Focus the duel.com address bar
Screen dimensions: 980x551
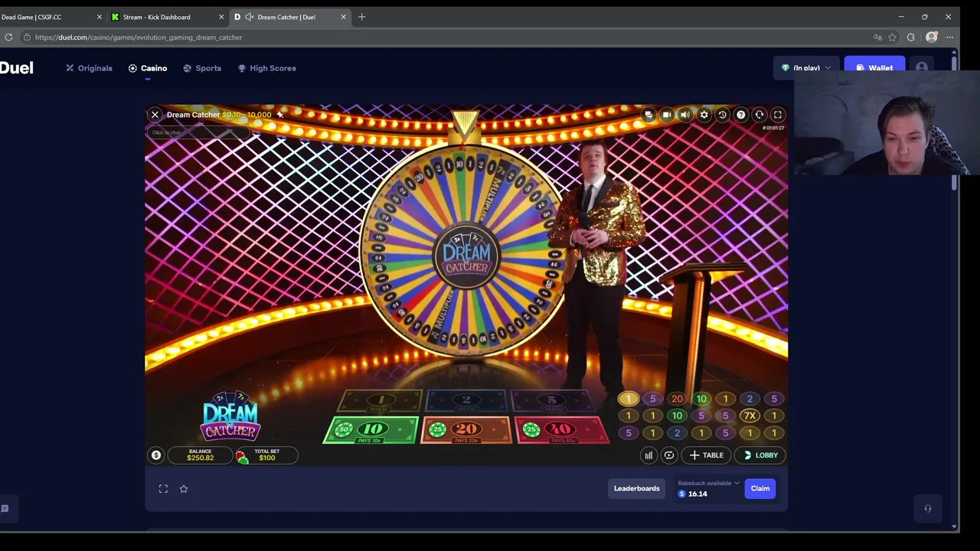(452, 37)
